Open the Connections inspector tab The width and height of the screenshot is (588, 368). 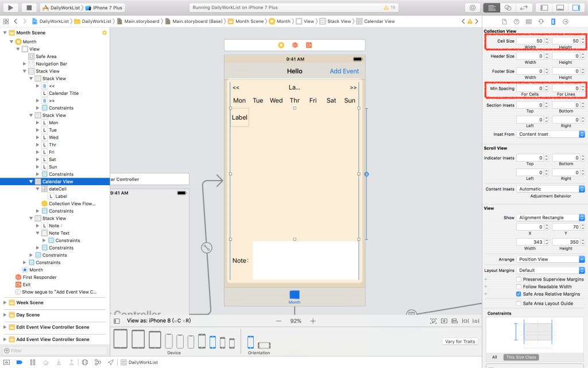566,22
